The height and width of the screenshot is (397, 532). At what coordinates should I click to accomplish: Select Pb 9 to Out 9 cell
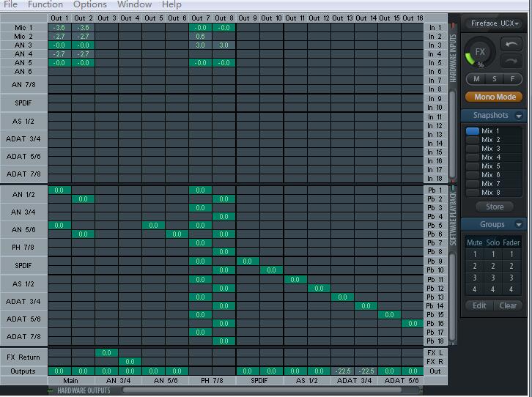click(248, 261)
